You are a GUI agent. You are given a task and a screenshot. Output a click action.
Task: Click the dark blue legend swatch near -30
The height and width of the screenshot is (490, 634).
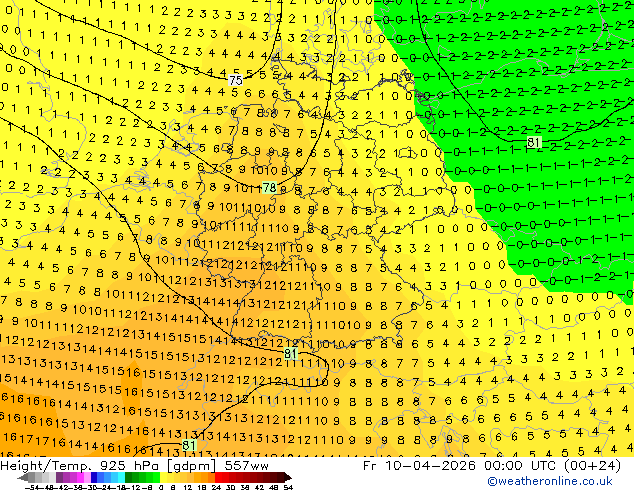(94, 477)
